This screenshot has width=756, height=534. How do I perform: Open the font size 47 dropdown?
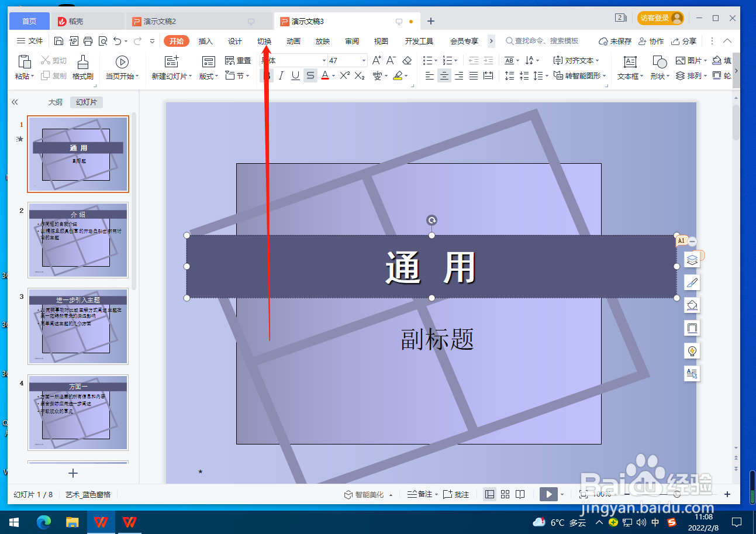pos(364,60)
